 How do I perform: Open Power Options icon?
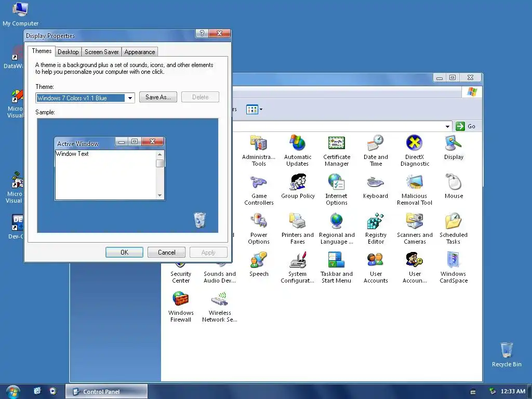click(x=259, y=229)
